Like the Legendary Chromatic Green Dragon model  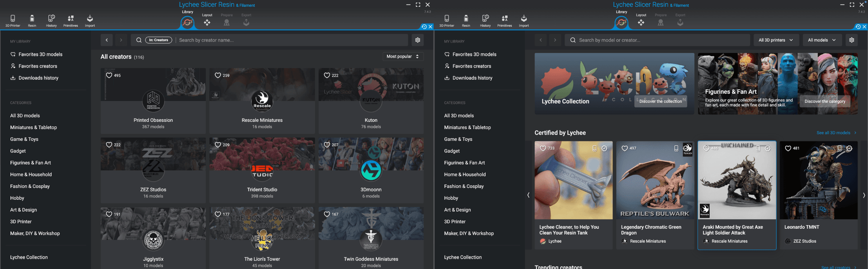(x=625, y=148)
